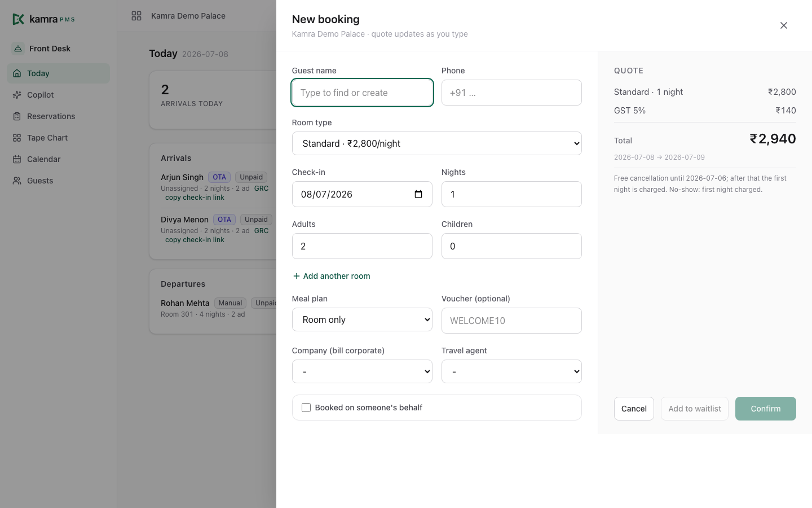Viewport: 812px width, 508px height.
Task: Click the Tape Chart grid icon
Action: pos(17,138)
